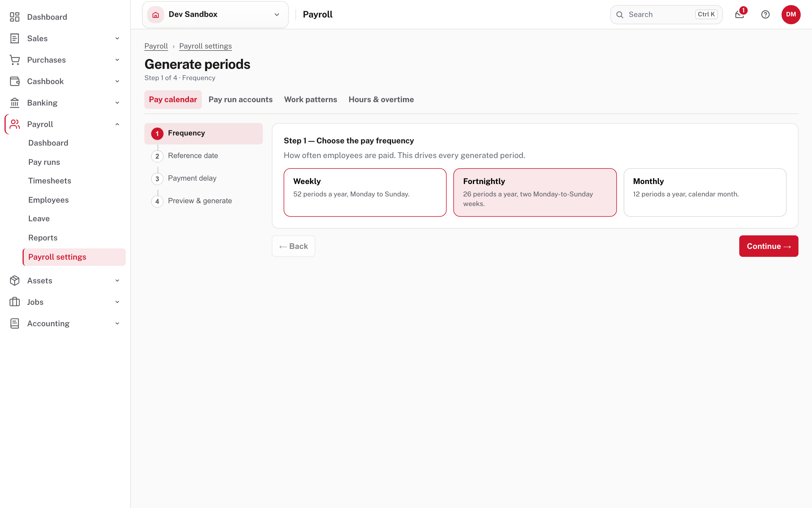Switch to the Hours & overtime tab
The width and height of the screenshot is (812, 508).
point(381,99)
